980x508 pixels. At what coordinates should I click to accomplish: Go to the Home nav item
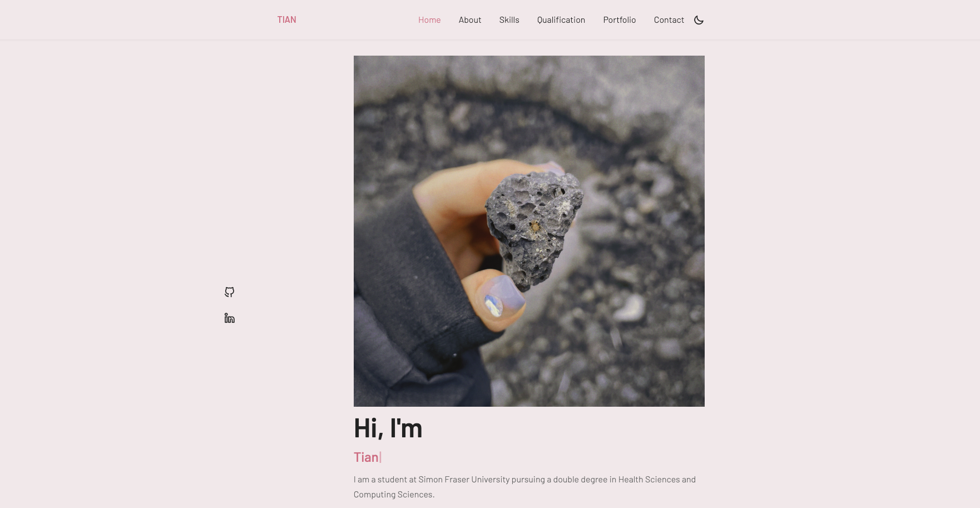(429, 20)
